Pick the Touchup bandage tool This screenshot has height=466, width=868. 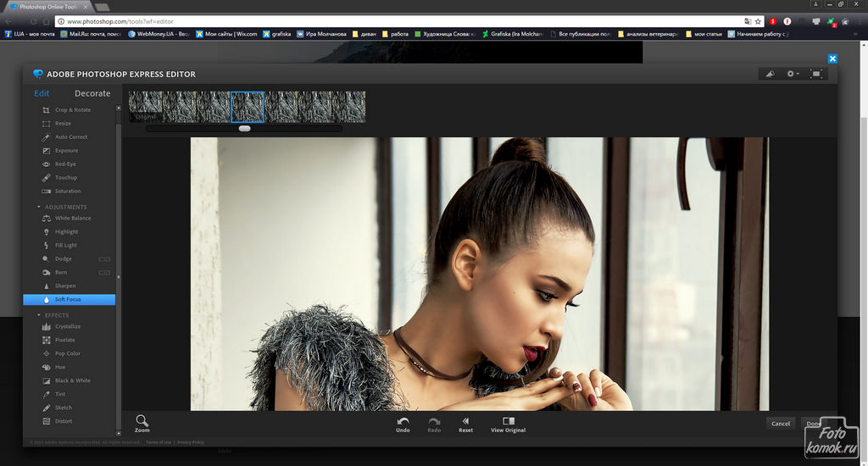coord(65,178)
